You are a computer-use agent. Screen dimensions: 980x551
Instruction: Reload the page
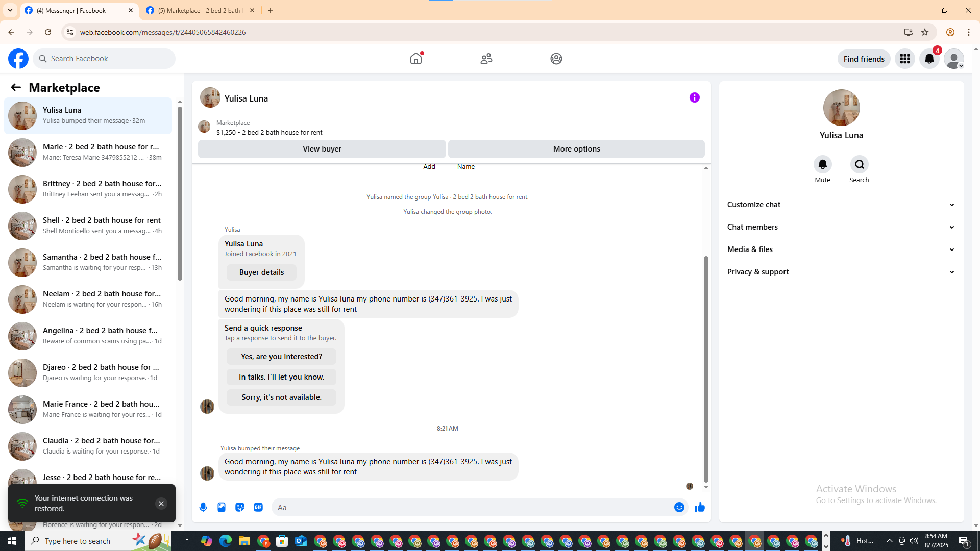click(x=48, y=32)
